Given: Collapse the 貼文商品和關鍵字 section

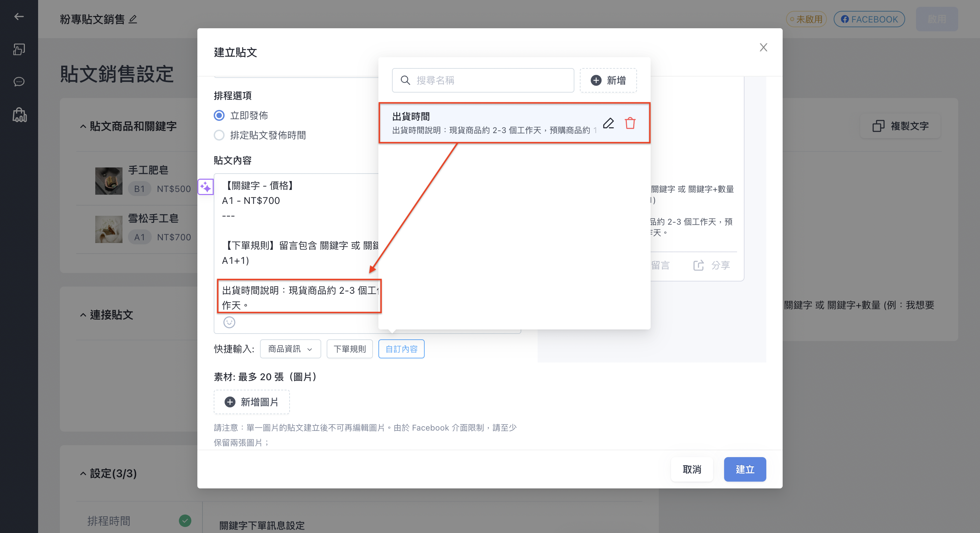Looking at the screenshot, I should 83,126.
